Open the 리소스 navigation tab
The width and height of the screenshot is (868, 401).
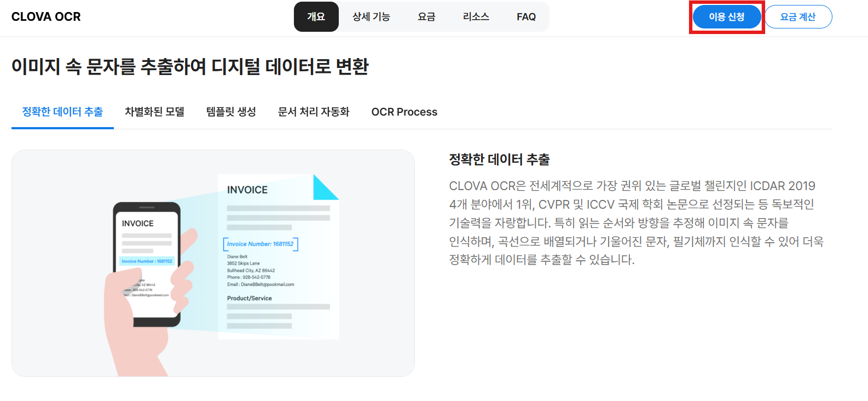tap(476, 17)
